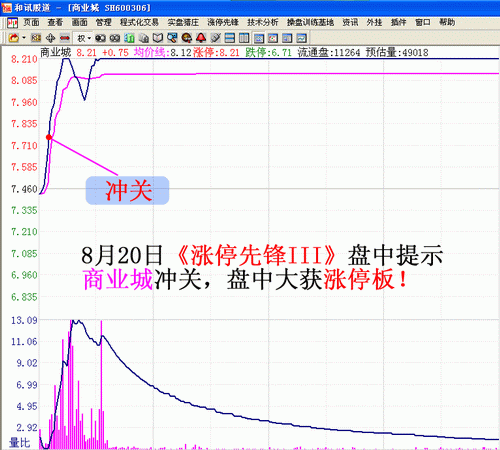Click the horizontal split window icon
Viewport: 500px width, 450px height.
pyautogui.click(x=230, y=38)
